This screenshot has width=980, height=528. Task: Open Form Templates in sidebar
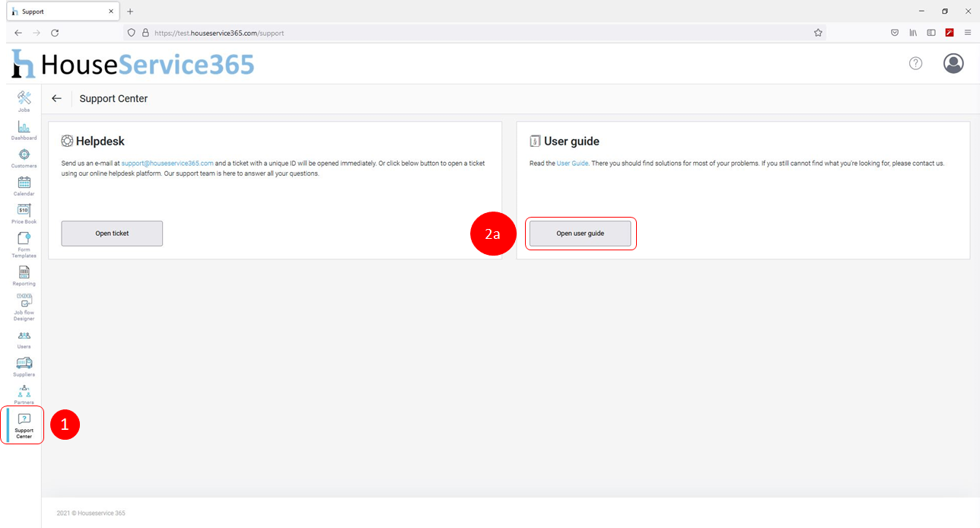pos(24,245)
